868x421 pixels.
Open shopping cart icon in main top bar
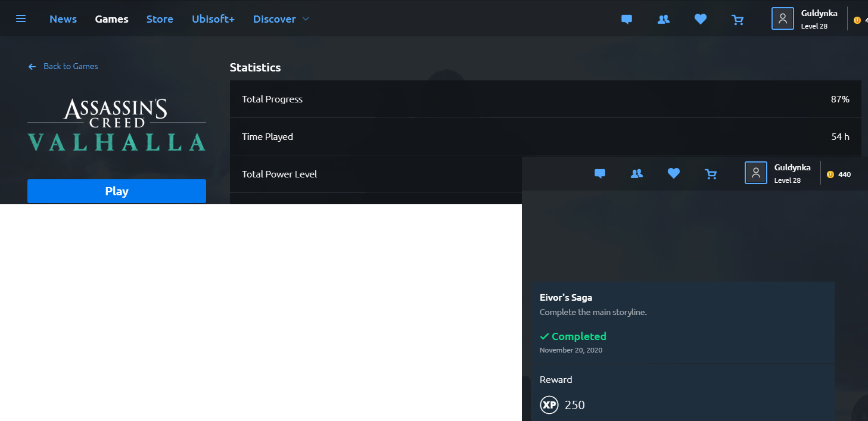click(x=738, y=20)
